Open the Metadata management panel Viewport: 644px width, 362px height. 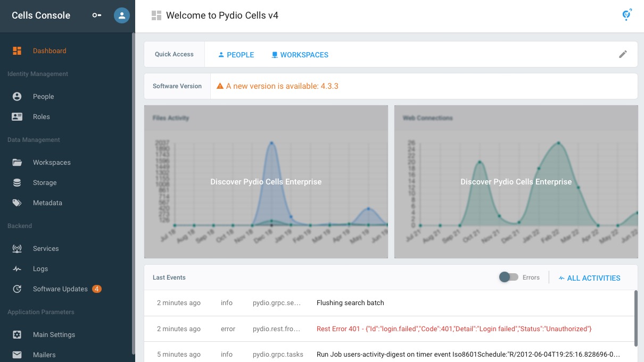[46, 203]
